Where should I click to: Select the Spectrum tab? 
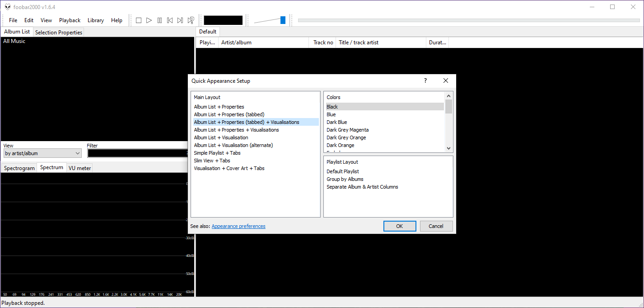[x=51, y=167]
